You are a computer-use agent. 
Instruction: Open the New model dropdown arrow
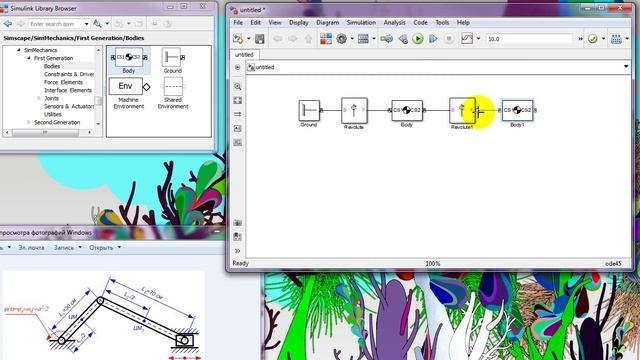[249, 39]
